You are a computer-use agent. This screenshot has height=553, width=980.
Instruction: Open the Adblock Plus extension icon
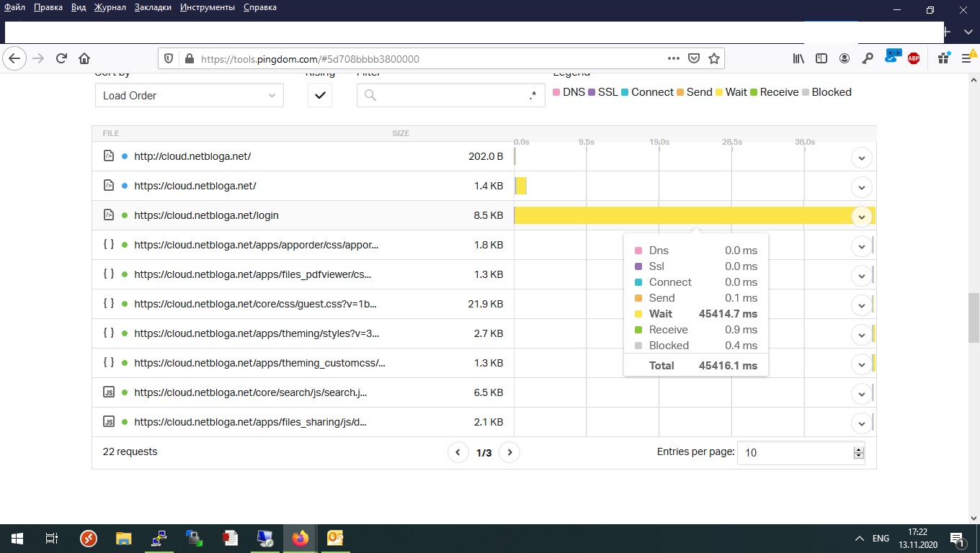914,58
